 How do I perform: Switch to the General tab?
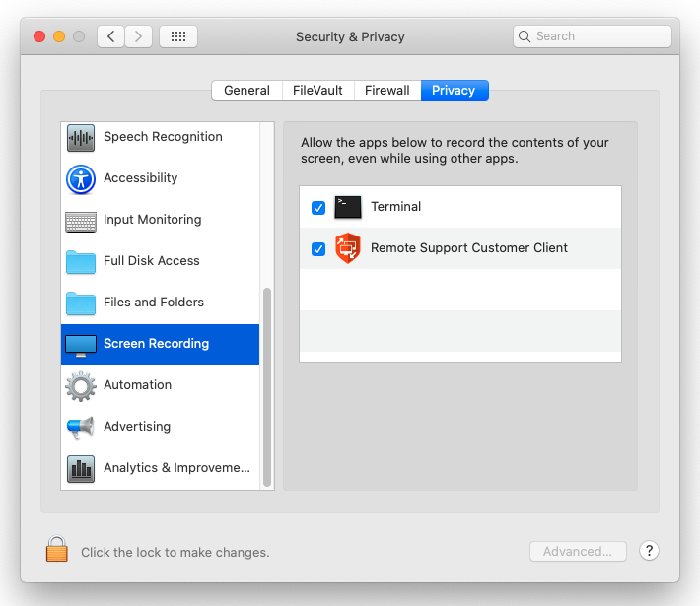tap(246, 91)
